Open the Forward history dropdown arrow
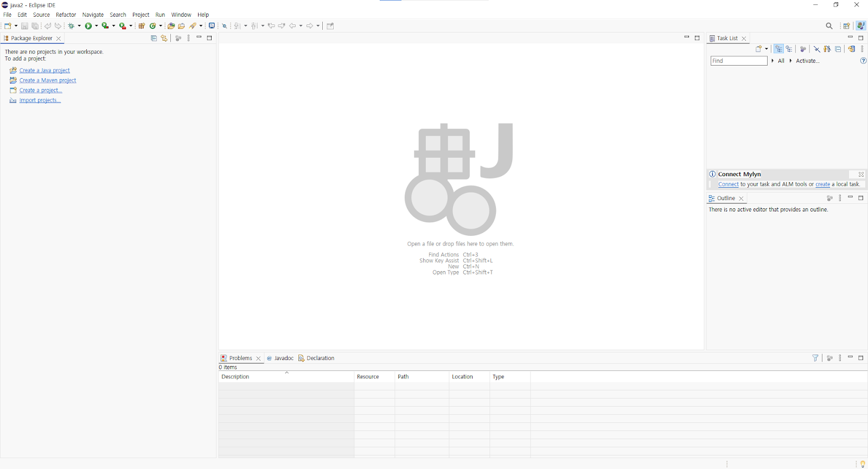868x469 pixels. 318,25
